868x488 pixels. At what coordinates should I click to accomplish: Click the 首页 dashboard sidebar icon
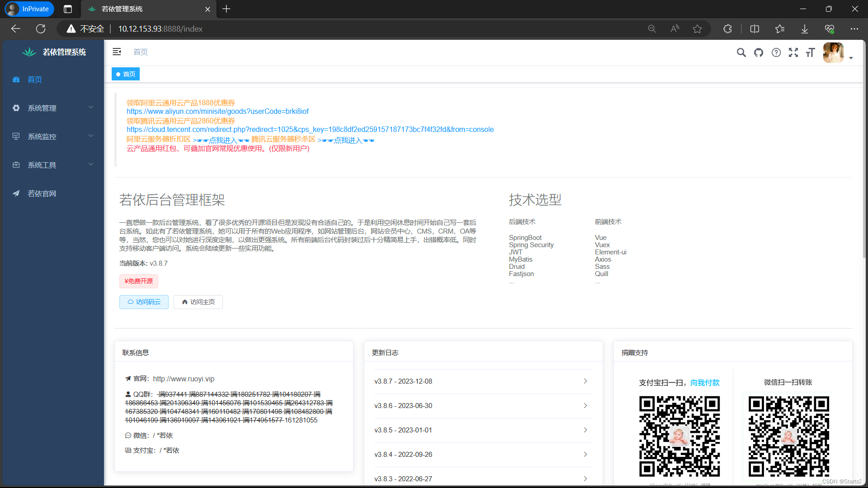tap(16, 80)
